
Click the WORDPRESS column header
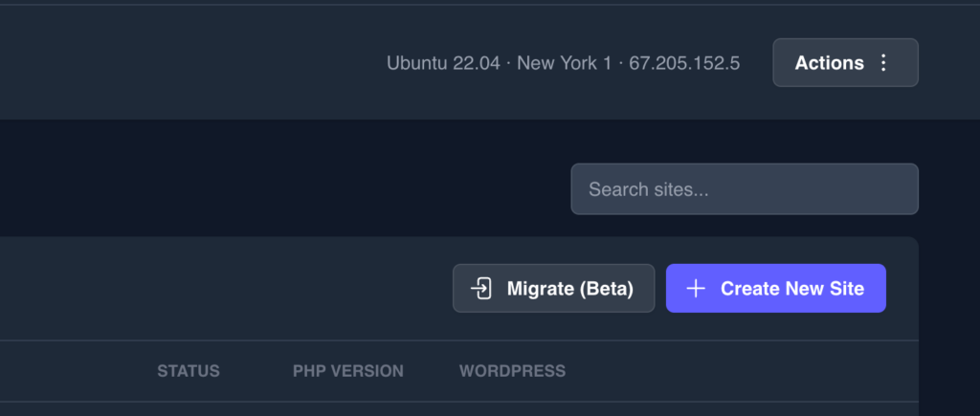click(513, 371)
